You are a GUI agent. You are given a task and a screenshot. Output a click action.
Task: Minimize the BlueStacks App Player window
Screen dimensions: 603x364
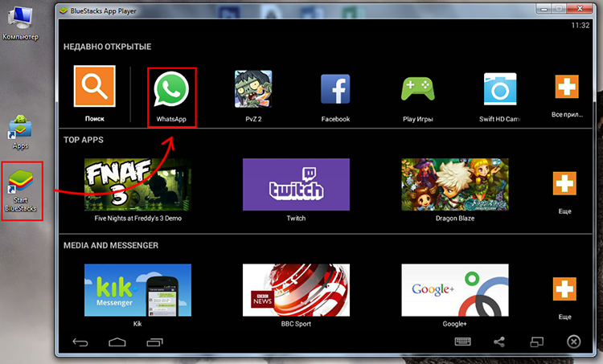(x=543, y=9)
